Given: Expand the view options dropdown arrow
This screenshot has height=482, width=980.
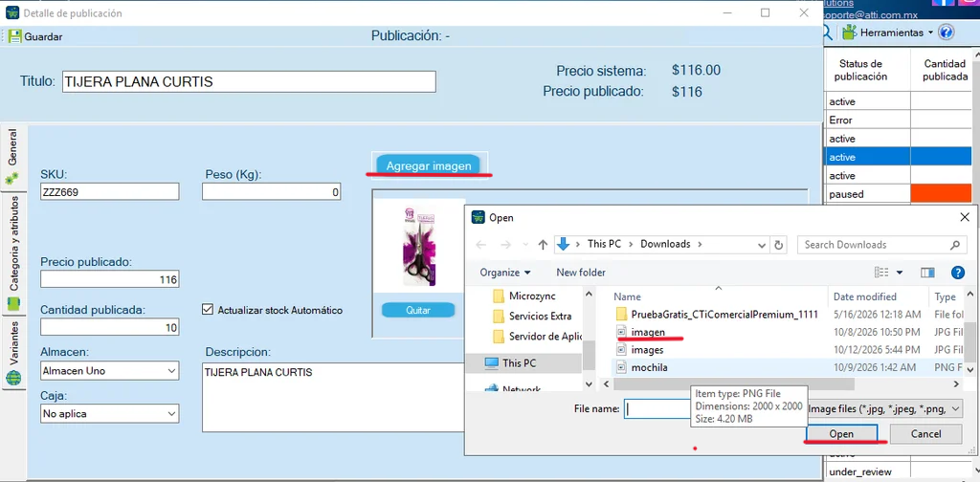Looking at the screenshot, I should coord(900,273).
